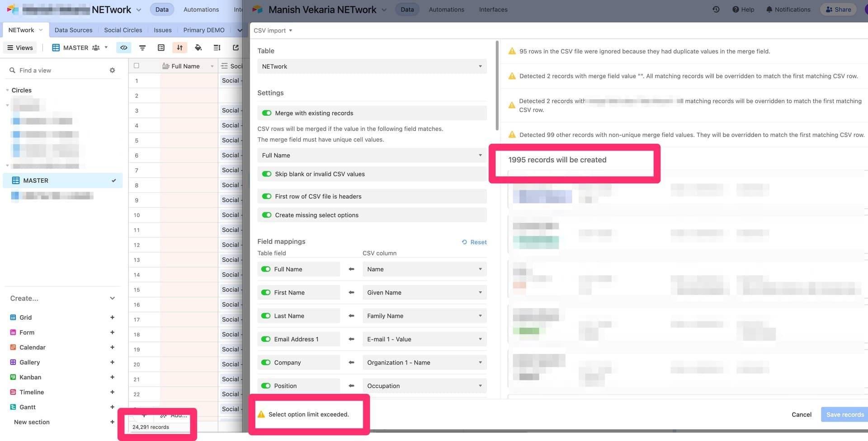This screenshot has height=441, width=868.
Task: Toggle Create missing select options switch
Action: coord(267,215)
